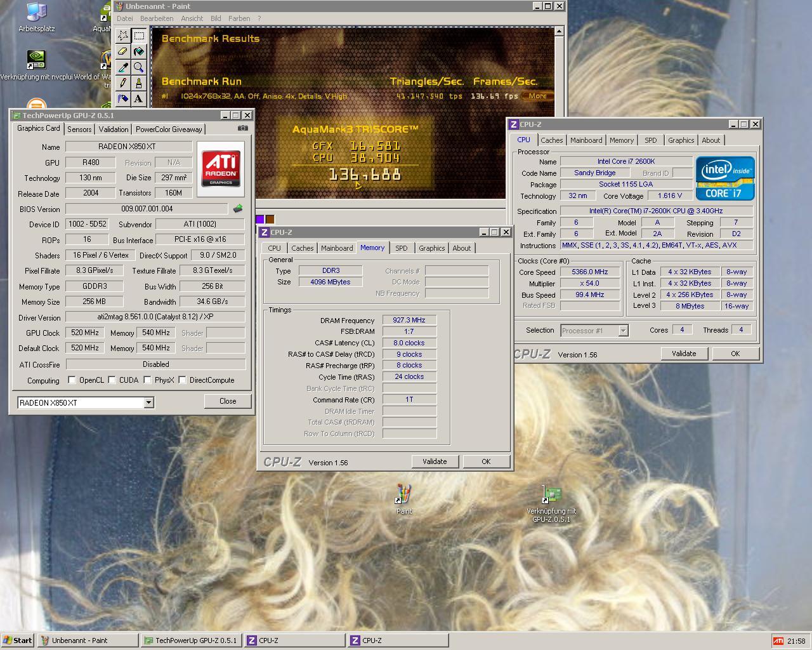Enable the DirectCompute checkbox in GPU-Z
The height and width of the screenshot is (650, 812).
click(x=182, y=380)
